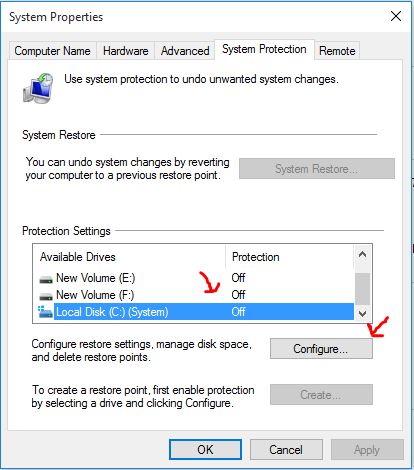414x470 pixels.
Task: Close the System Properties window
Action: [396, 16]
